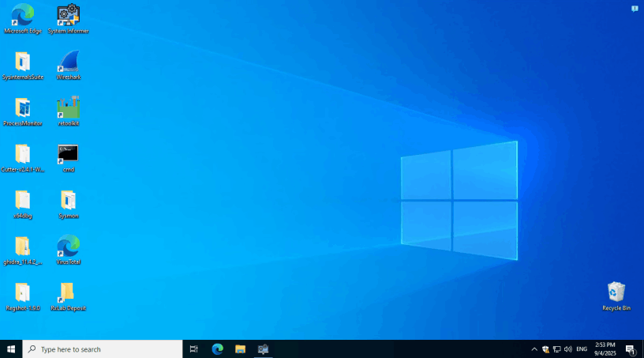
Task: Click the ProcessMonitor folder icon
Action: (23, 108)
